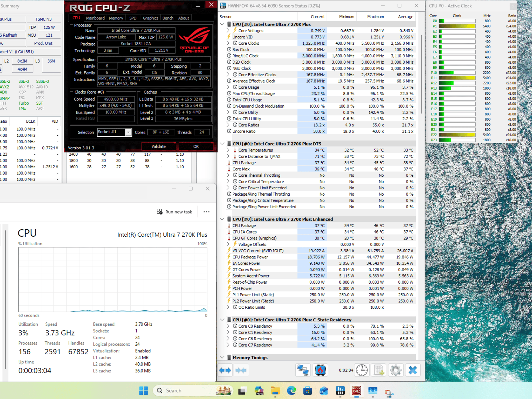The height and width of the screenshot is (399, 532).
Task: Click Run new task icon in Task Manager
Action: [x=159, y=212]
